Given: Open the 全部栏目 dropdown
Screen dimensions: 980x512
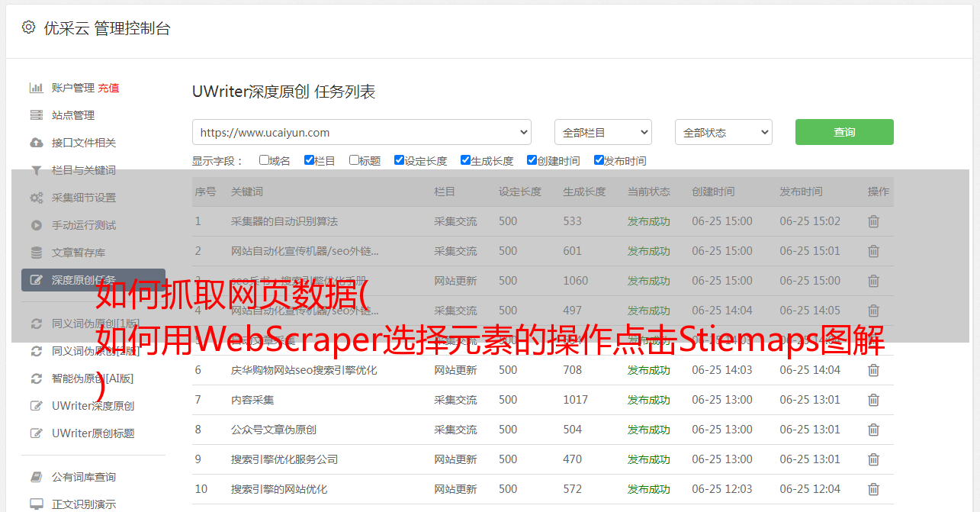Looking at the screenshot, I should pyautogui.click(x=603, y=132).
